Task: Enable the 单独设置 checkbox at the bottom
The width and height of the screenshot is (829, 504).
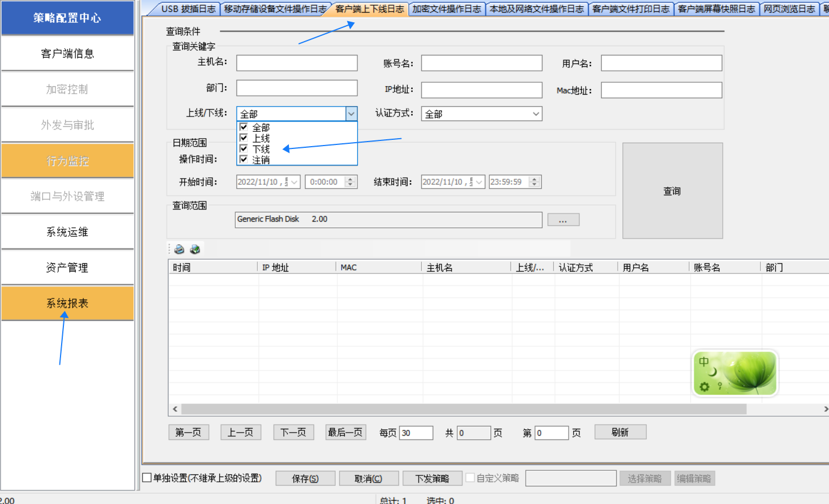Action: coord(147,478)
